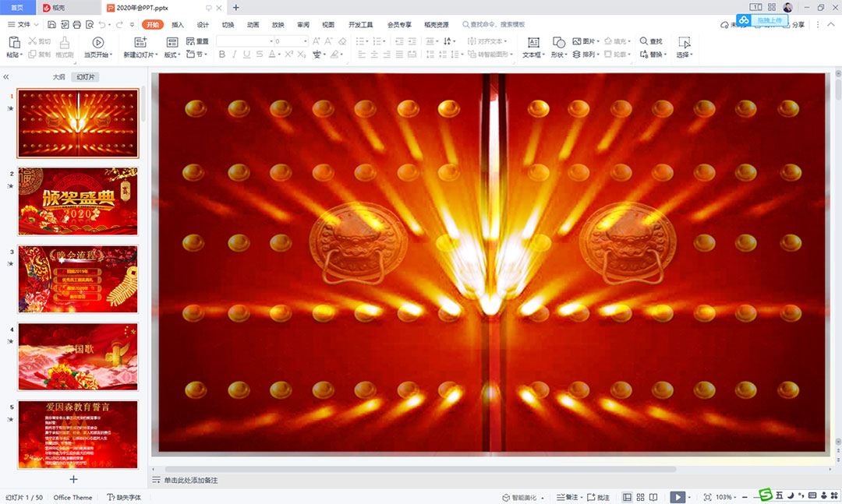Toggle the notes (备注) pane in status bar
Viewport: 842px width, 504px height.
(571, 497)
